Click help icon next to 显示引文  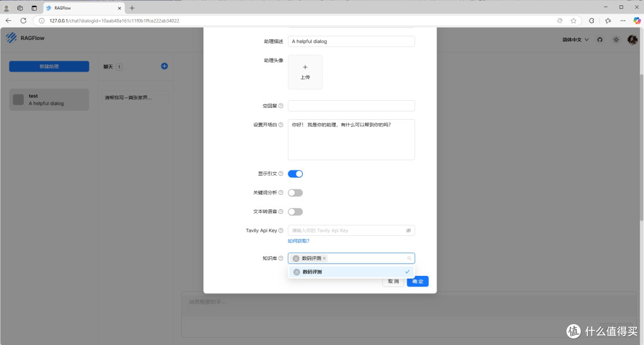(281, 173)
